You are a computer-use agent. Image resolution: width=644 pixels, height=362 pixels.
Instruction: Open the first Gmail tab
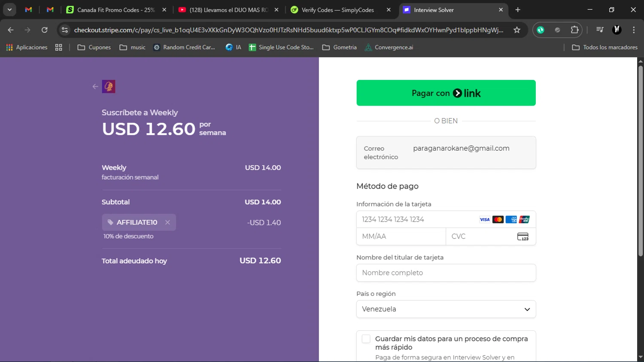pos(28,9)
